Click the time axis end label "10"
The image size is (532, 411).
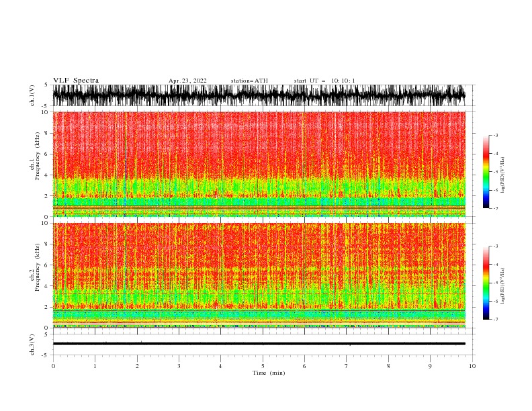coord(472,366)
